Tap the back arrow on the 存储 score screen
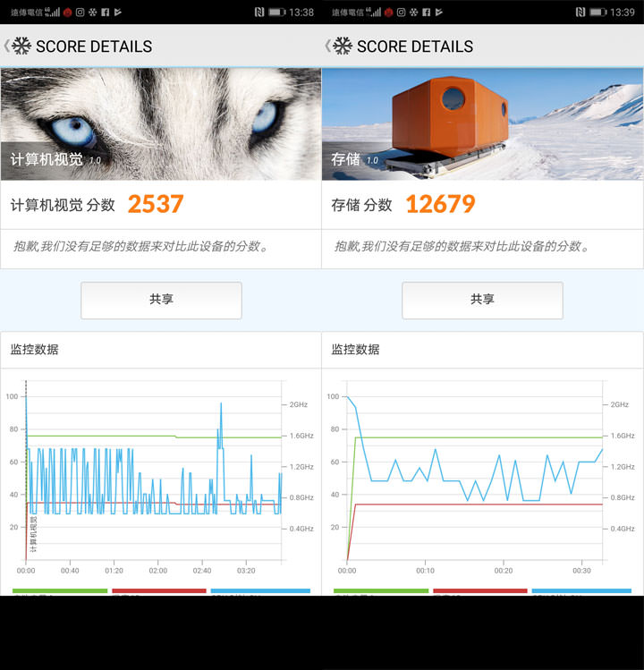 pyautogui.click(x=328, y=46)
